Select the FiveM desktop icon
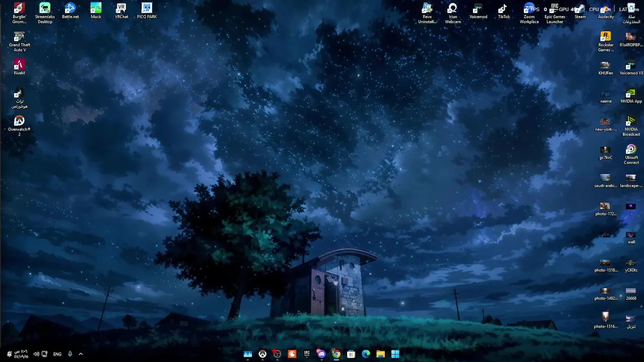 (x=19, y=67)
